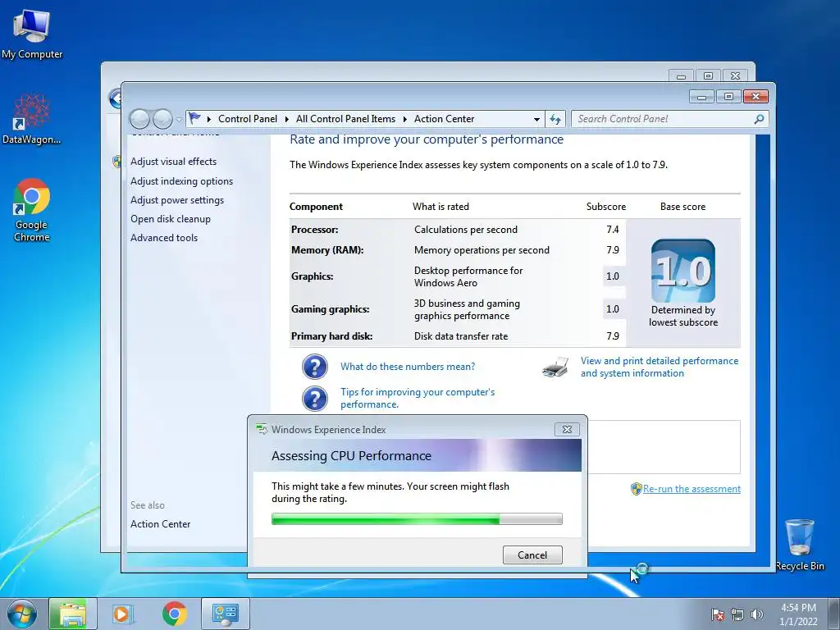
Task: Open the DataWagon desktop shortcut
Action: 32,118
